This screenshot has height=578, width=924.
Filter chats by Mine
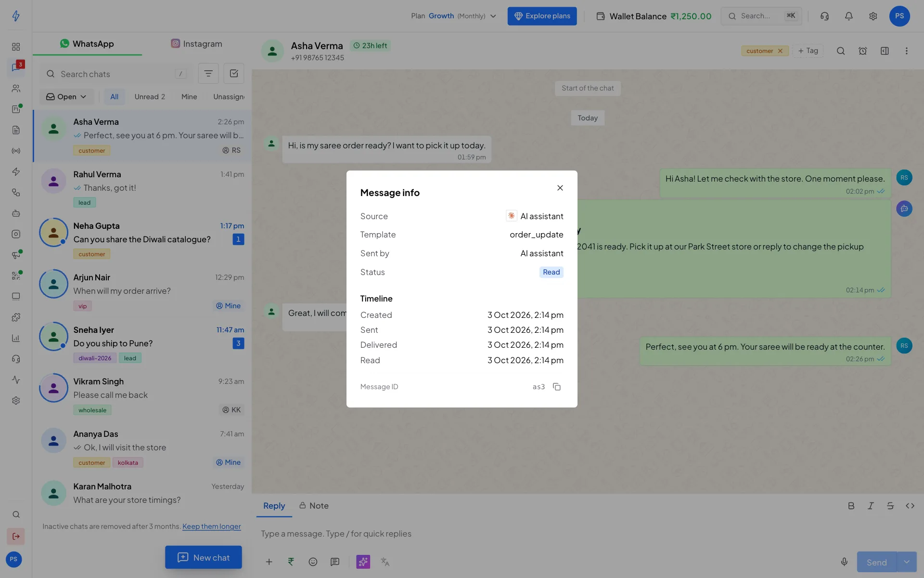[189, 97]
